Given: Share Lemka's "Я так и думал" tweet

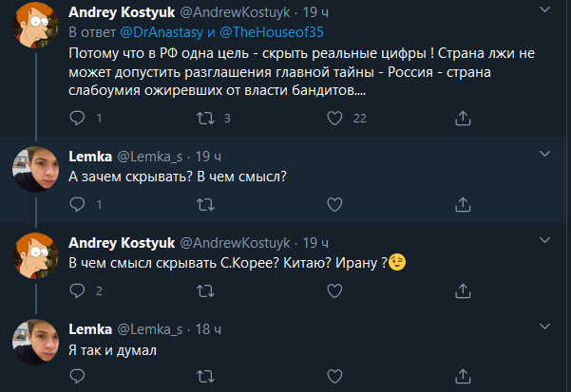Looking at the screenshot, I should tap(463, 379).
